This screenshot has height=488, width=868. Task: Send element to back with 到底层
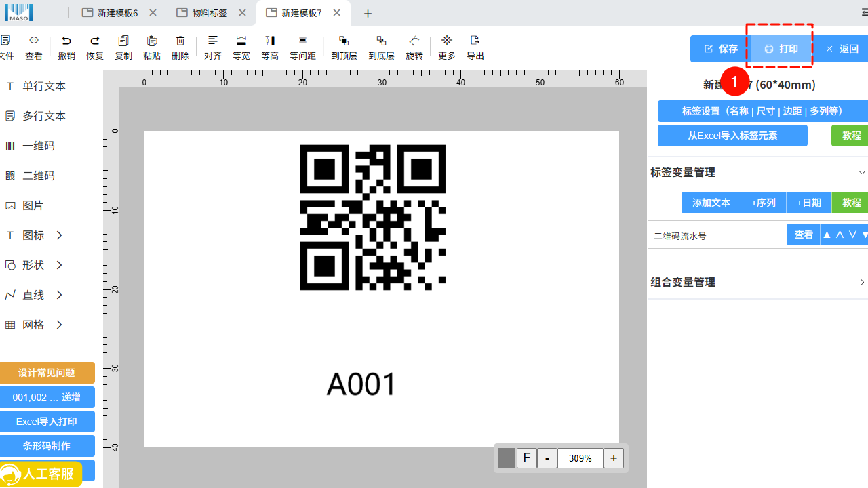[381, 41]
